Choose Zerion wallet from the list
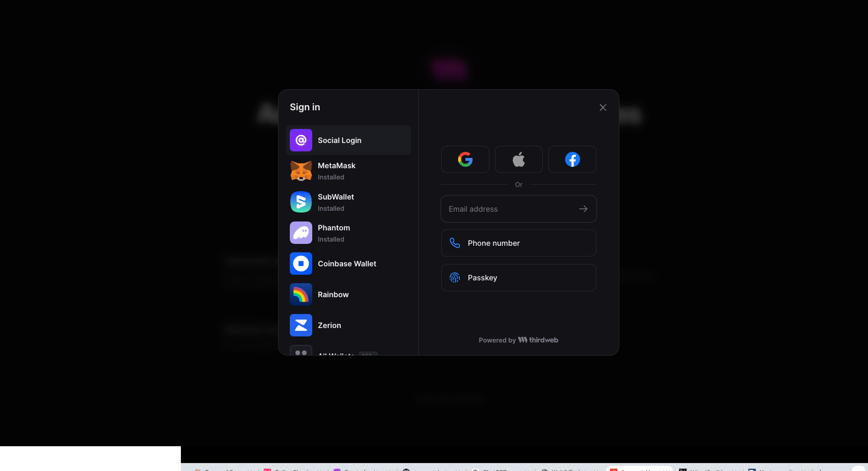 348,325
